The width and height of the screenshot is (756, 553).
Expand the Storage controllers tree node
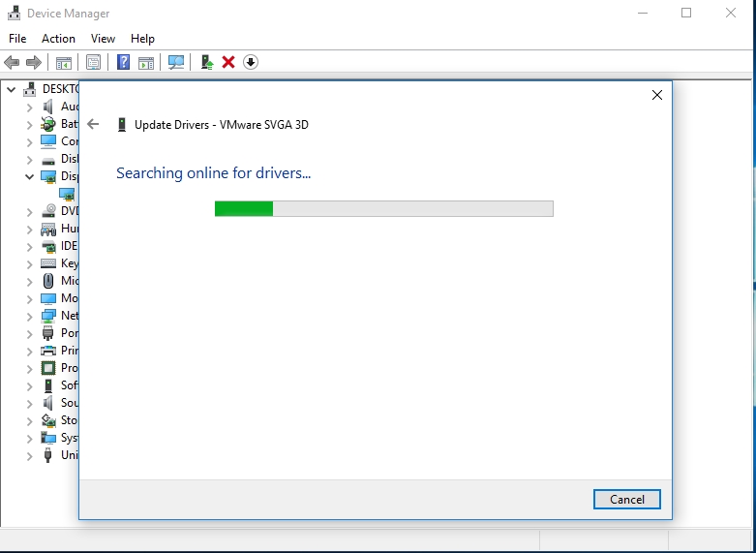pos(29,420)
